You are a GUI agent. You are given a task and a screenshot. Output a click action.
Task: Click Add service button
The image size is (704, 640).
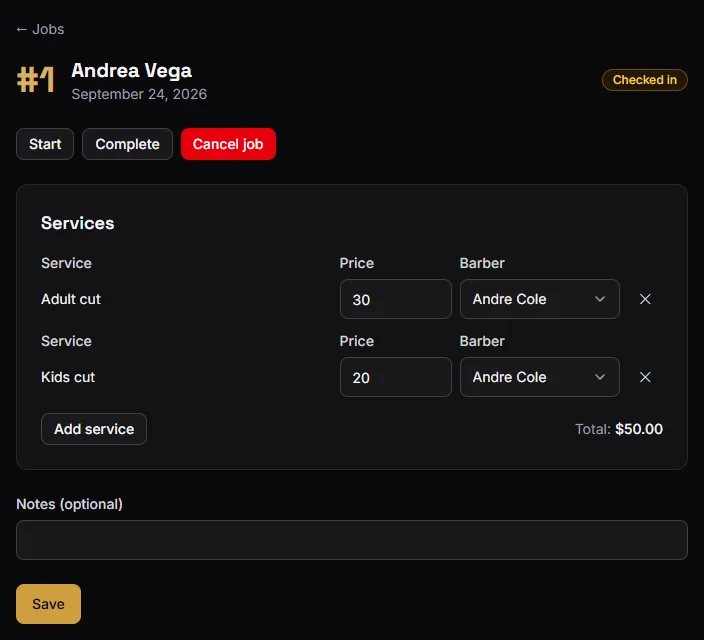click(x=94, y=429)
